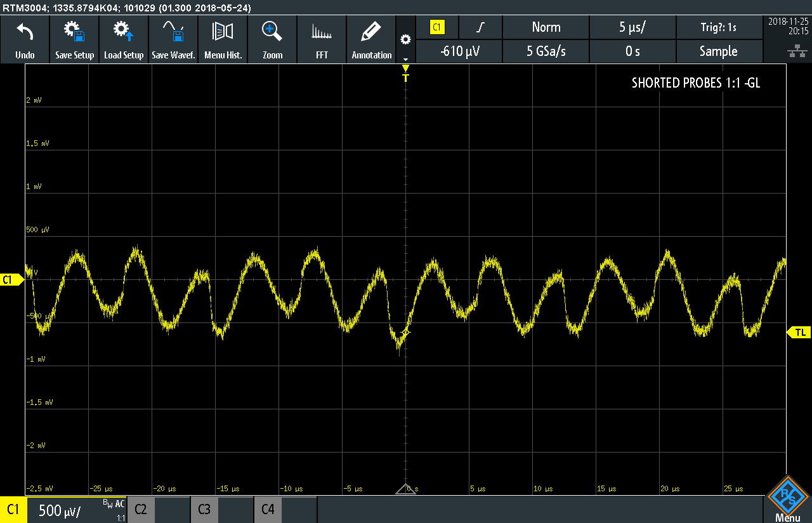812x523 pixels.
Task: Open the Norm trigger mode selector
Action: 546,27
